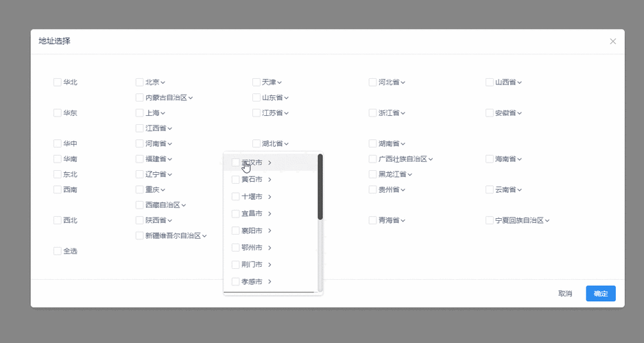Open the 山东省 dropdown arrow
644x343 pixels.
[286, 98]
